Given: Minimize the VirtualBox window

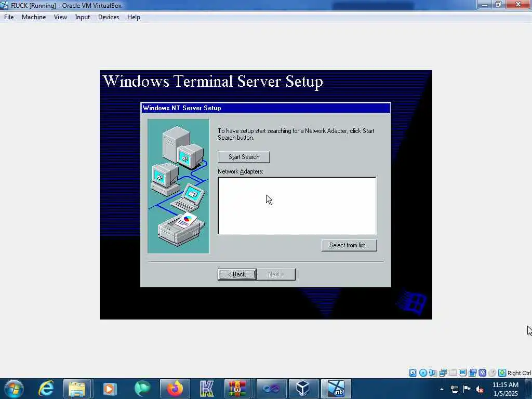Looking at the screenshot, I should point(484,5).
